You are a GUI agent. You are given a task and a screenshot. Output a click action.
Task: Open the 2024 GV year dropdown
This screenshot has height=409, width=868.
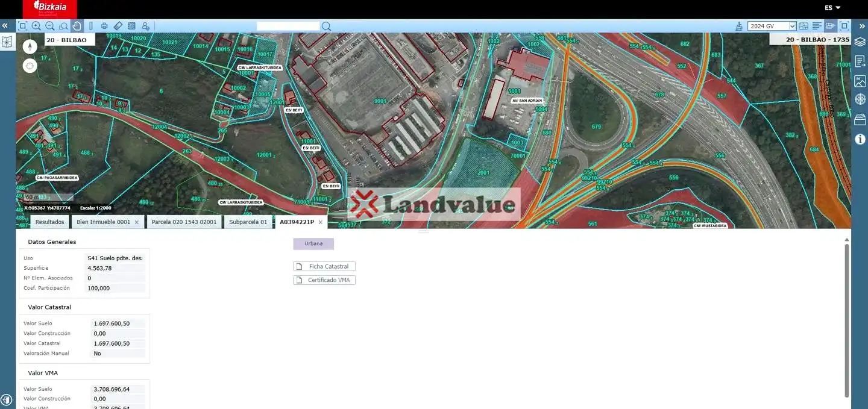pos(772,26)
